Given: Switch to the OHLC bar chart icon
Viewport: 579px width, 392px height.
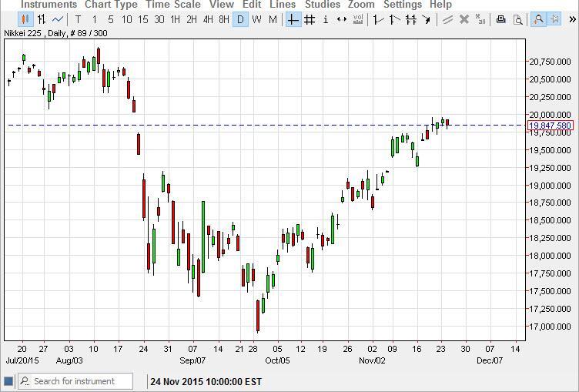Looking at the screenshot, I should point(41,19).
